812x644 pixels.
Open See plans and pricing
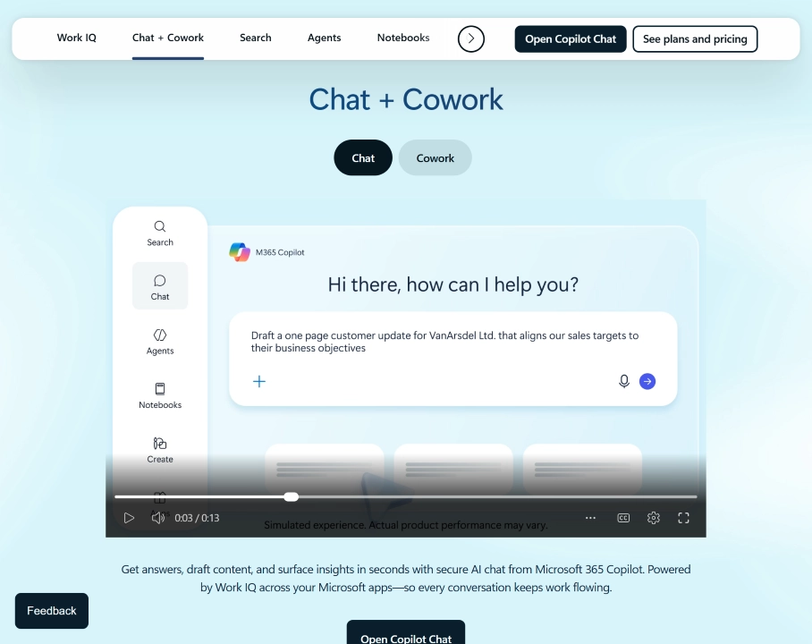click(x=695, y=38)
